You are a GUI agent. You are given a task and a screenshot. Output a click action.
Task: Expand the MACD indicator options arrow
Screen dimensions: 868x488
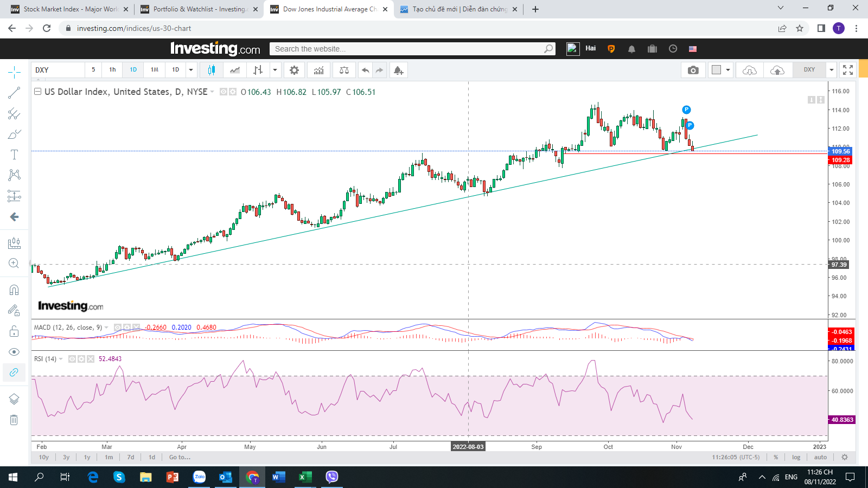106,328
